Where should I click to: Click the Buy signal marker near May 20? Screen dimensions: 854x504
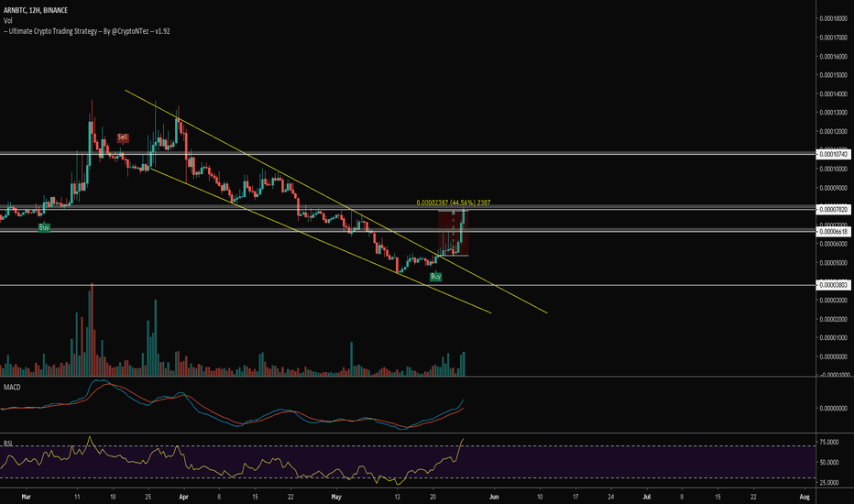click(436, 277)
